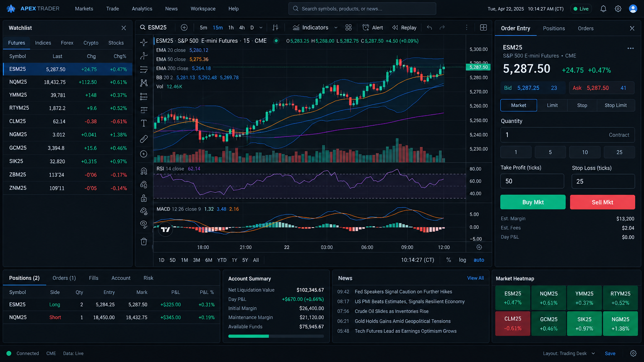Image resolution: width=644 pixels, height=362 pixels.
Task: Click the available funds progress bar
Action: [x=276, y=336]
